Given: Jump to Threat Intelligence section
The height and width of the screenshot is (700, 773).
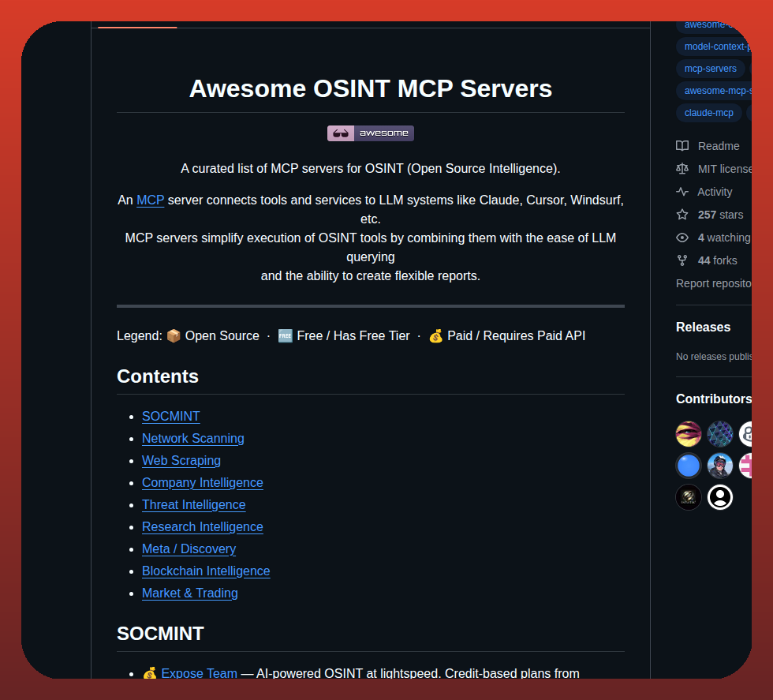Looking at the screenshot, I should [x=193, y=504].
